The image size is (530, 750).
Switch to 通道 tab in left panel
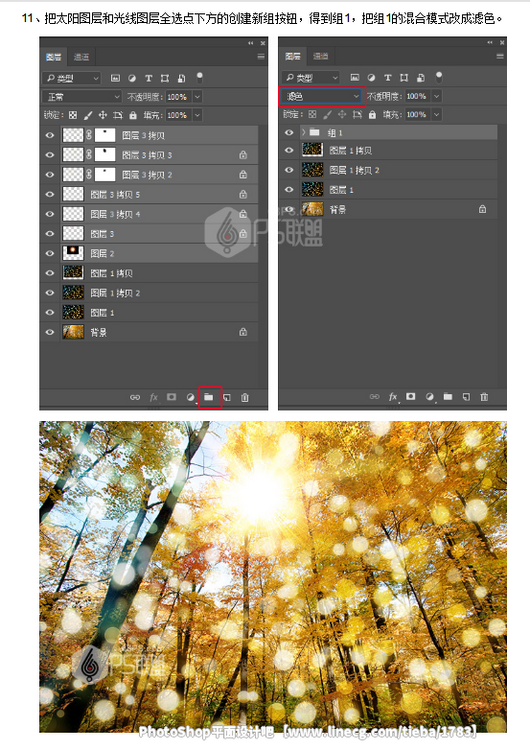81,57
